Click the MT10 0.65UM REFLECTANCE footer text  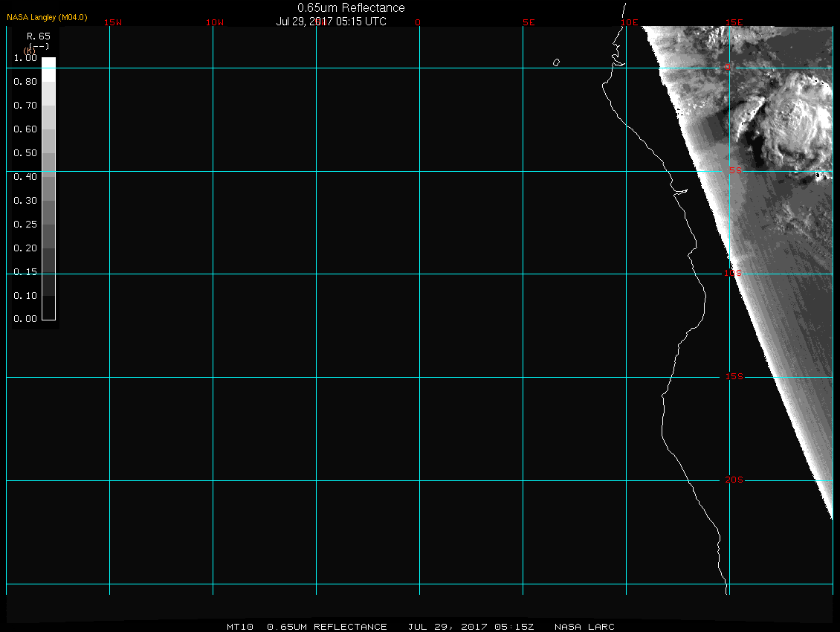(x=307, y=627)
